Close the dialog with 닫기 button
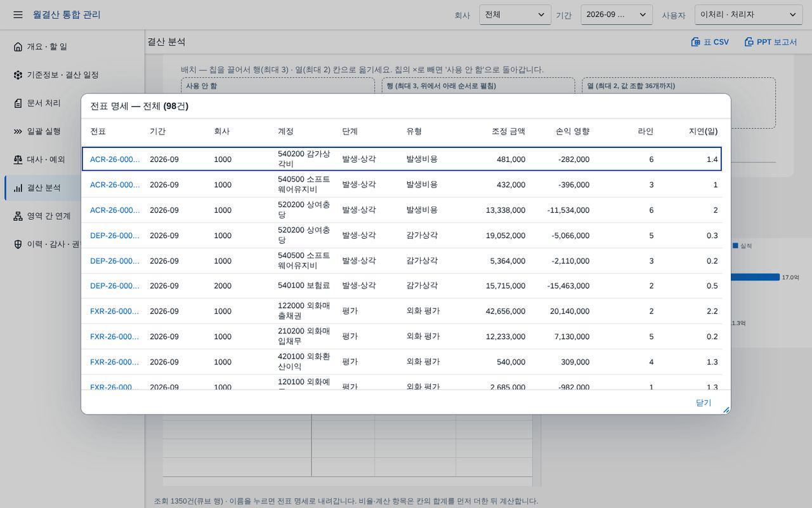This screenshot has height=508, width=812. 704,403
